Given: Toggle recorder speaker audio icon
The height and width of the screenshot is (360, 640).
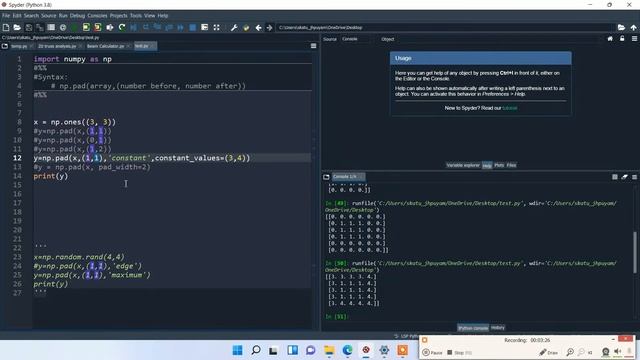Looking at the screenshot, I should point(618,351).
